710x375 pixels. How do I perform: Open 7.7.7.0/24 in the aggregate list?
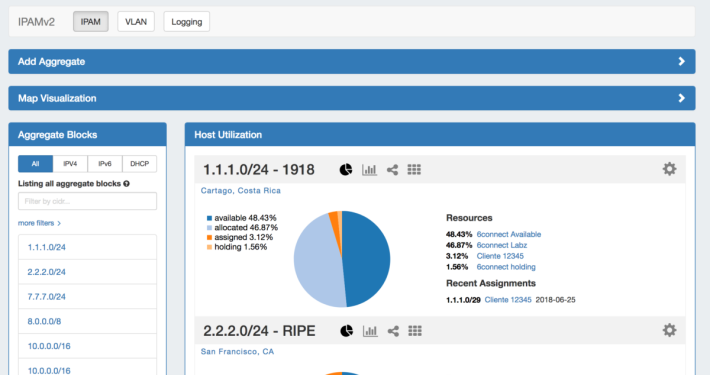pos(47,297)
